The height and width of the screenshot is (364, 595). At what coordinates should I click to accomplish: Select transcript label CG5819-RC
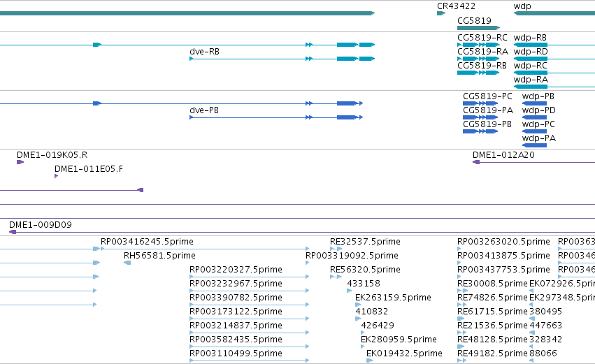coord(482,38)
